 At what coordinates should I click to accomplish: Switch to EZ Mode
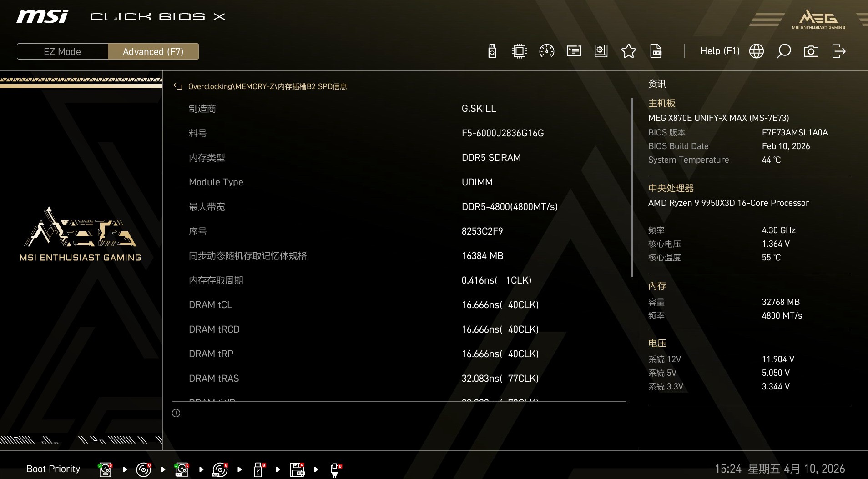(x=62, y=51)
